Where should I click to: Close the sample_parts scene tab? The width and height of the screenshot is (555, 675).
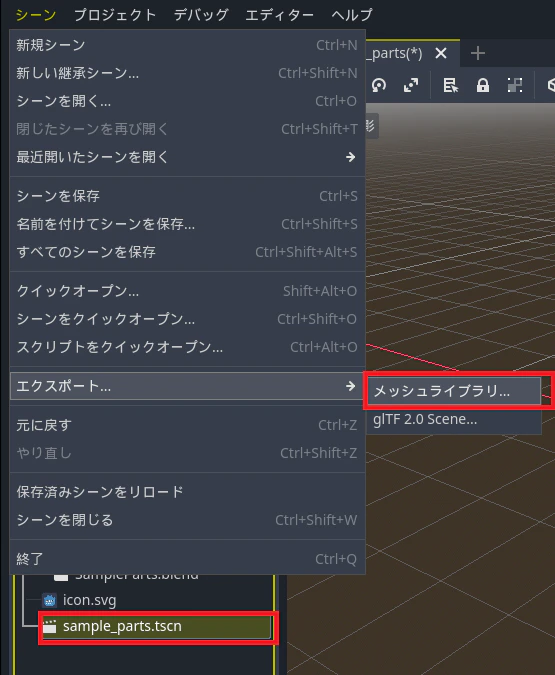coord(441,53)
